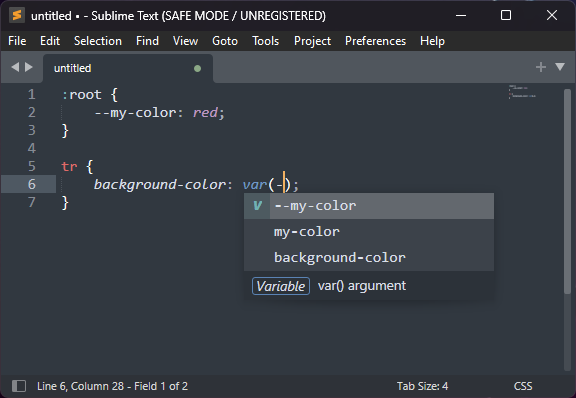Add a new tab with plus icon
Viewport: 576px width, 398px height.
[x=540, y=67]
